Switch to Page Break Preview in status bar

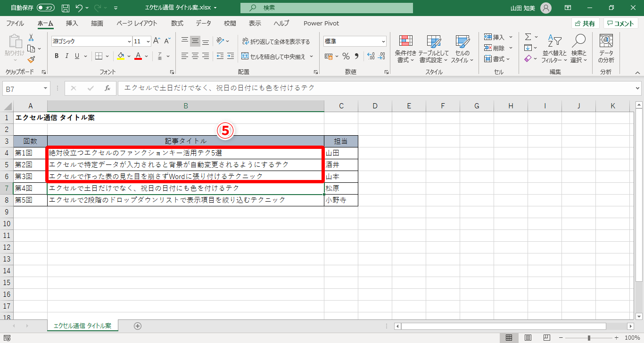[x=547, y=338]
